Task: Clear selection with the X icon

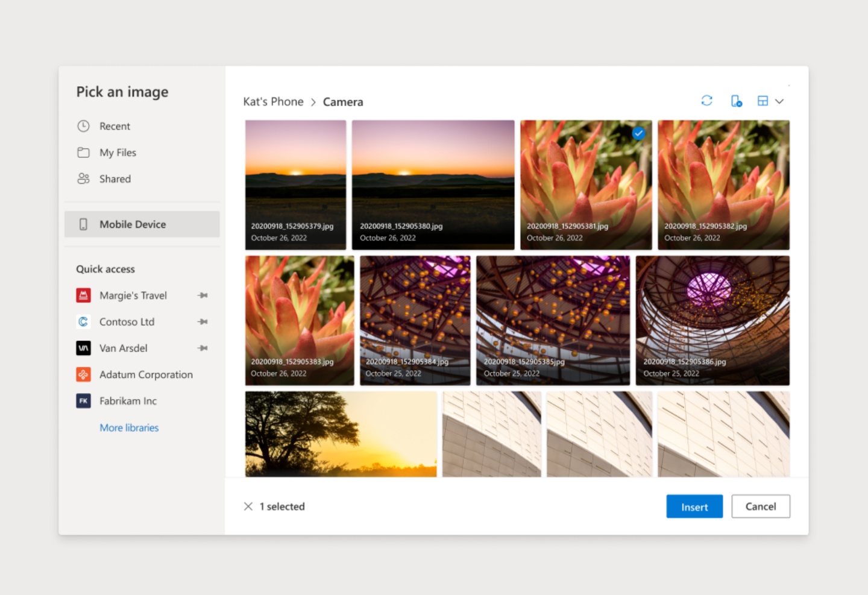Action: tap(248, 506)
